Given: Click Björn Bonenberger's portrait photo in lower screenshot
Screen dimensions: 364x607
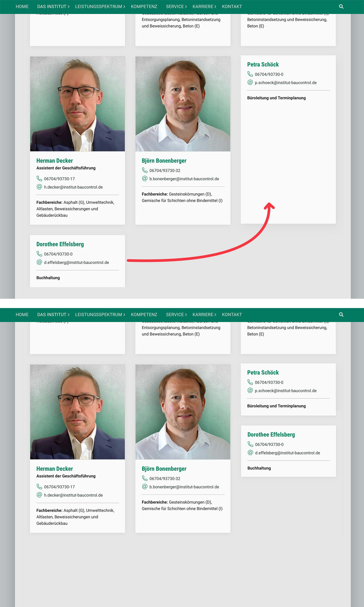Looking at the screenshot, I should click(183, 412).
